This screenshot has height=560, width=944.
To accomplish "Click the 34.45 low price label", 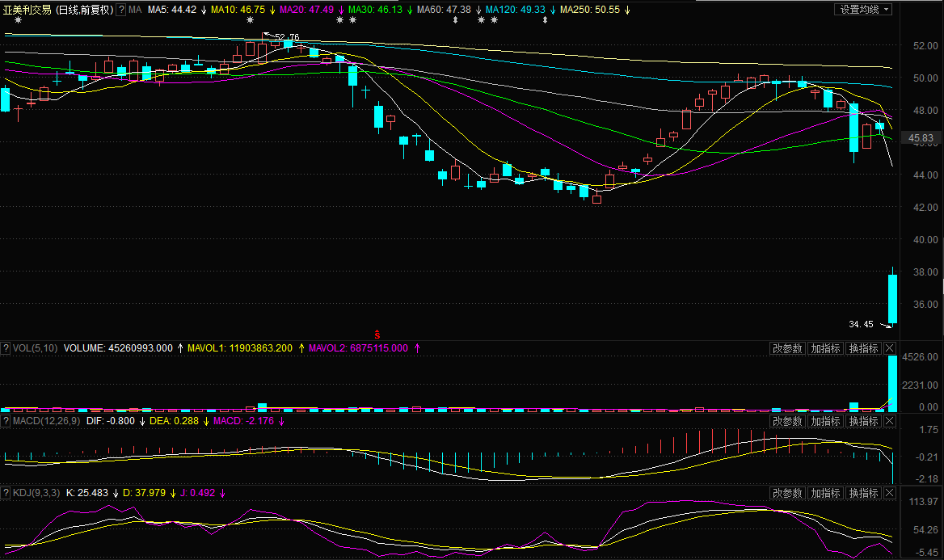I will point(861,324).
